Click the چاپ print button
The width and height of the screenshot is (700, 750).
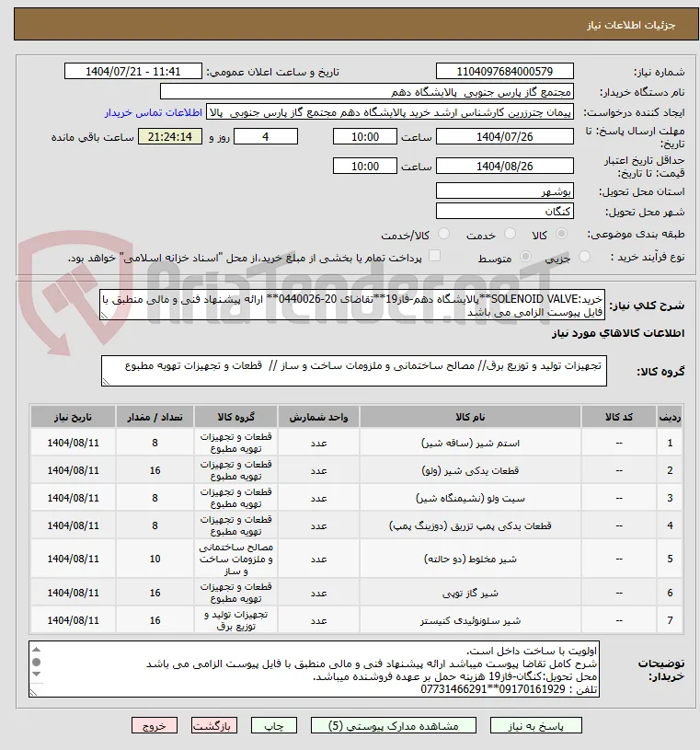click(274, 725)
